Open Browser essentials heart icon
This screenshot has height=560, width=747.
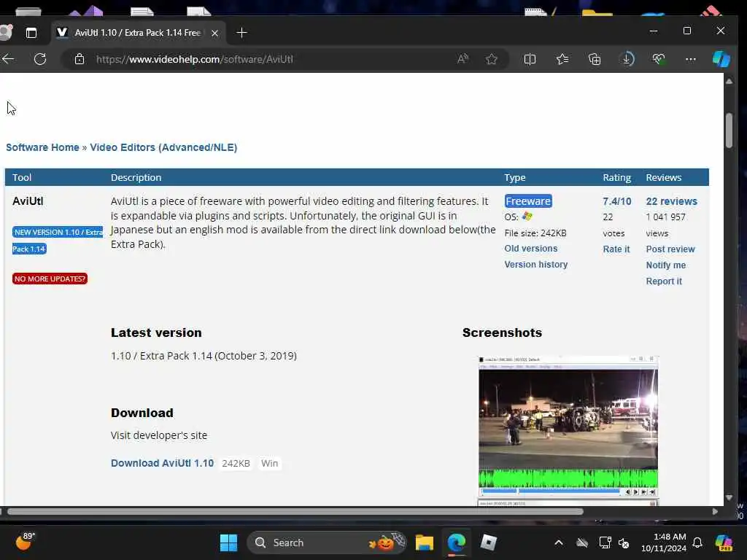pos(659,59)
